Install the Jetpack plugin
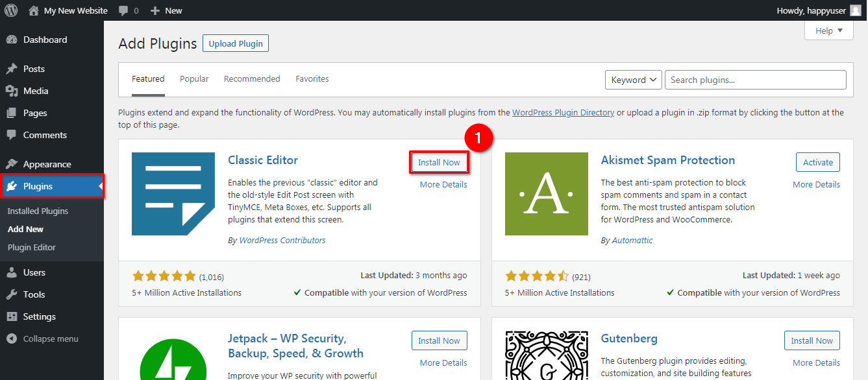868x380 pixels. (x=439, y=340)
